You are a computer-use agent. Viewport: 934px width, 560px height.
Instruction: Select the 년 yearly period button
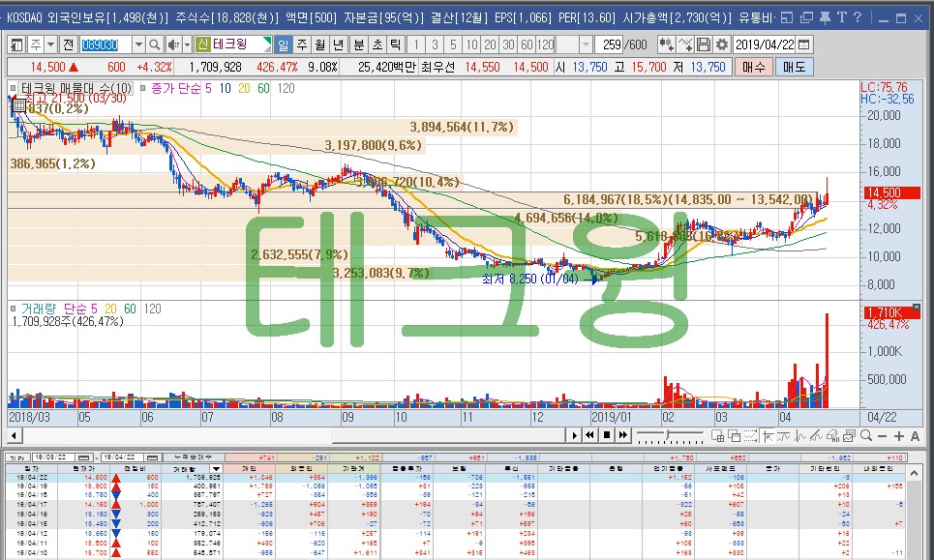(339, 44)
